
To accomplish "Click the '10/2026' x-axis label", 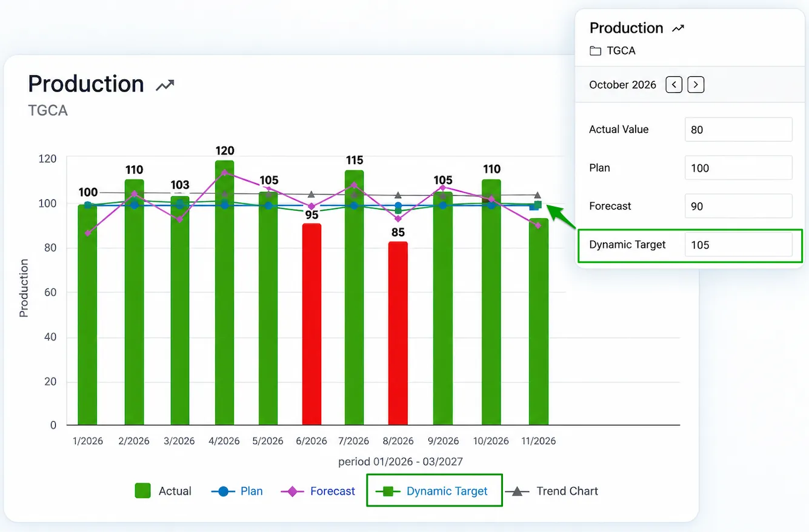I will point(491,441).
